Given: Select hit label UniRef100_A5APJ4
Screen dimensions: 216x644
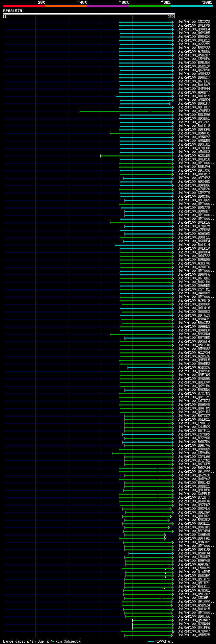Looking at the screenshot, I should [x=194, y=553].
